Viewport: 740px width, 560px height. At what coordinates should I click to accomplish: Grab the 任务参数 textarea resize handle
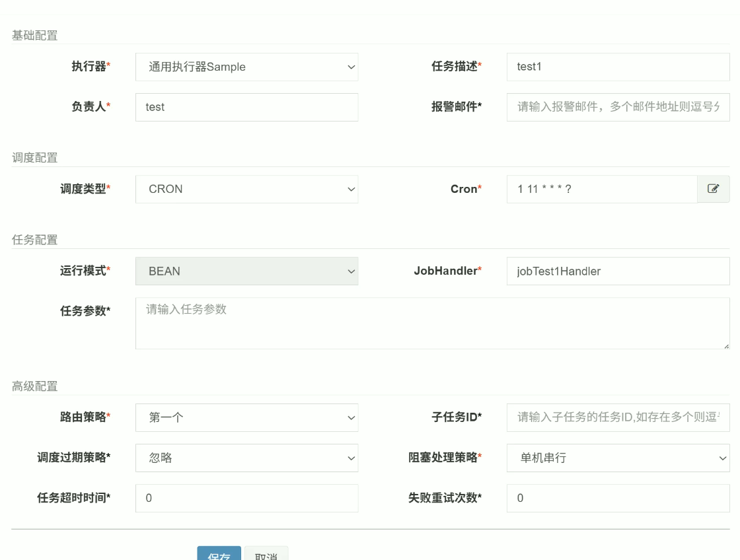(x=725, y=345)
